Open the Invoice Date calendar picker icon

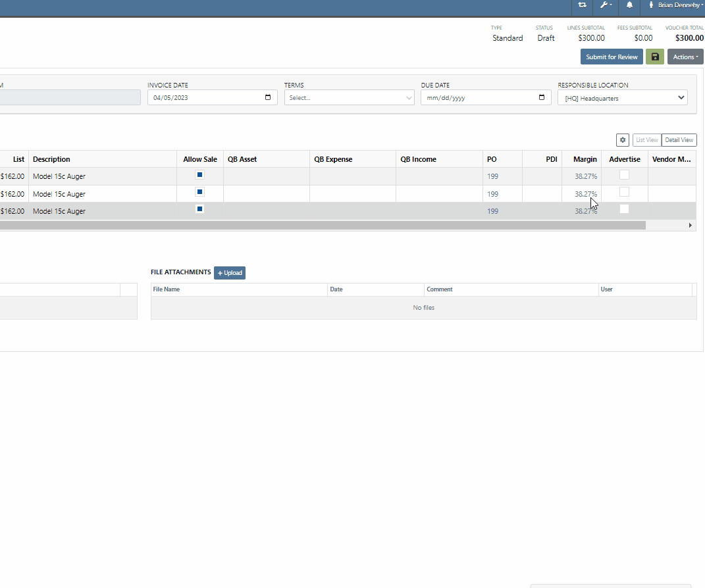[268, 97]
